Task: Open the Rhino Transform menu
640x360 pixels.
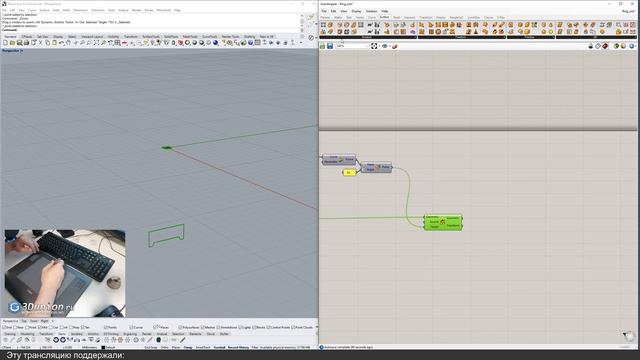Action: (x=98, y=10)
